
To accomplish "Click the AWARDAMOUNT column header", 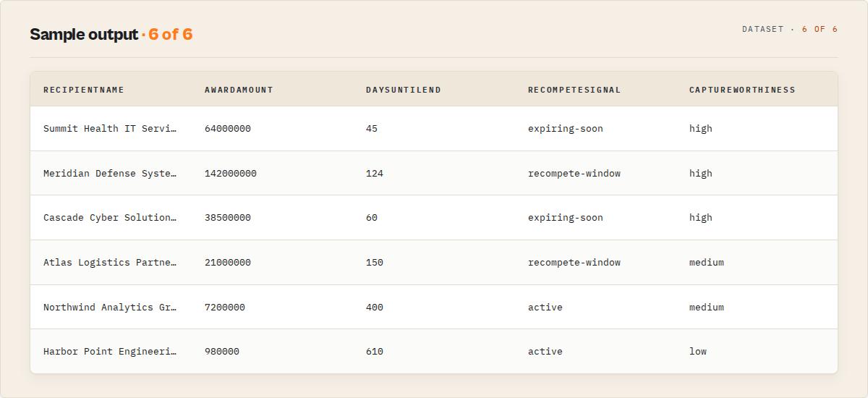I will tap(239, 90).
